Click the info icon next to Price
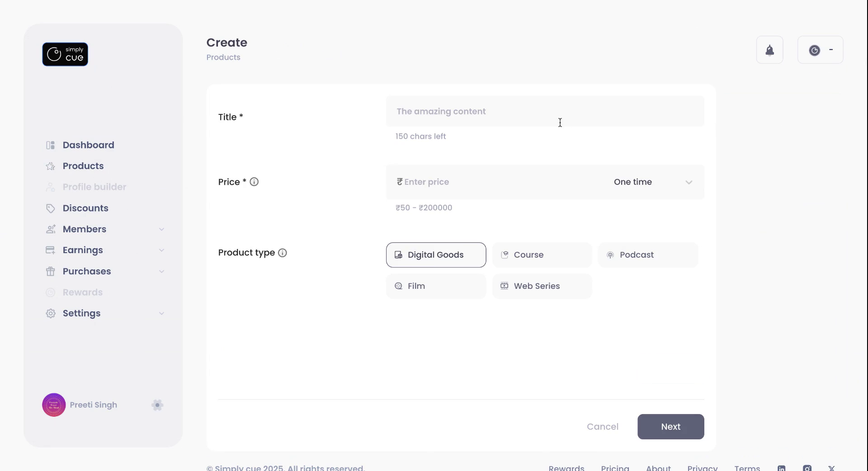Viewport: 868px width, 471px height. point(254,182)
